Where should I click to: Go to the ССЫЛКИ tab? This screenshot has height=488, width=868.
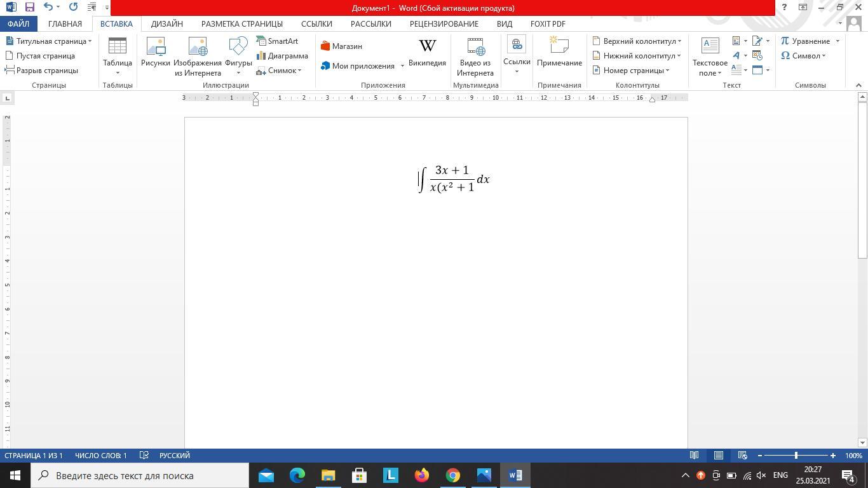pyautogui.click(x=316, y=24)
